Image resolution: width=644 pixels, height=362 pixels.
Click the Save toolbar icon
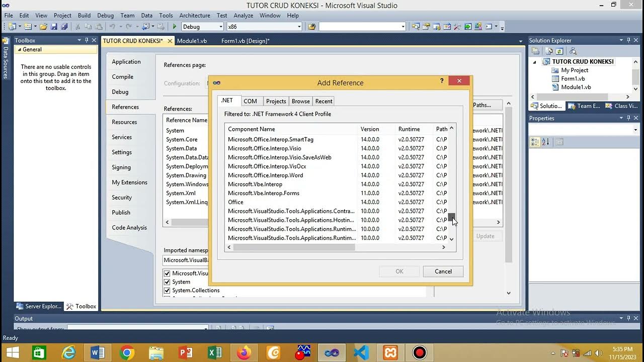(54, 27)
